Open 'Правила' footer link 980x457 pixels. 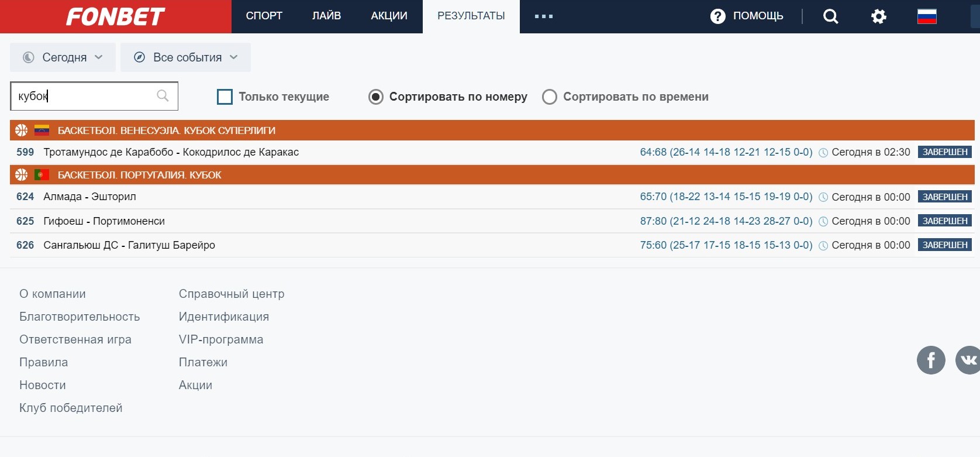(x=43, y=362)
